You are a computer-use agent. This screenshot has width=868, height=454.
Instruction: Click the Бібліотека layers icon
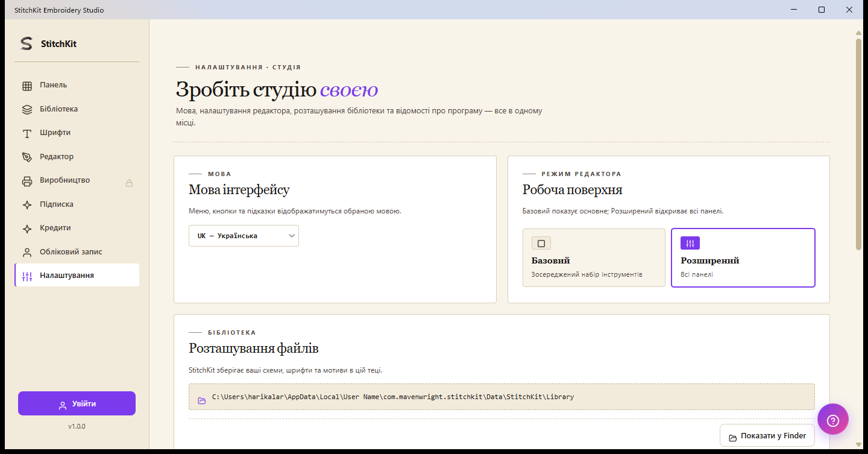click(27, 110)
